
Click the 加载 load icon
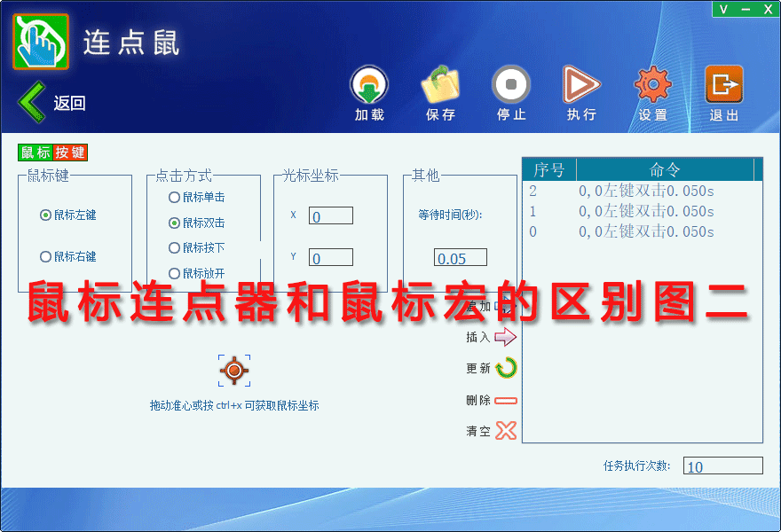click(369, 85)
